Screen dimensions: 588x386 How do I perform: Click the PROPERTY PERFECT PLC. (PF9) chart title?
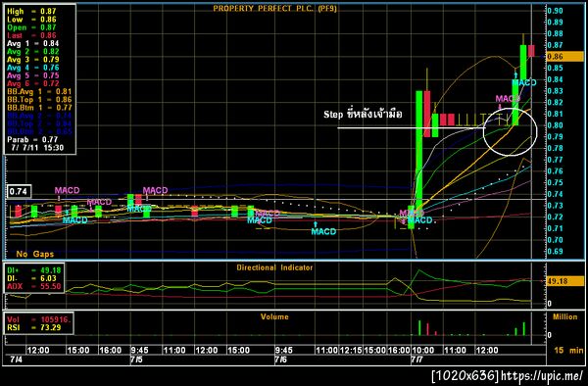[274, 8]
